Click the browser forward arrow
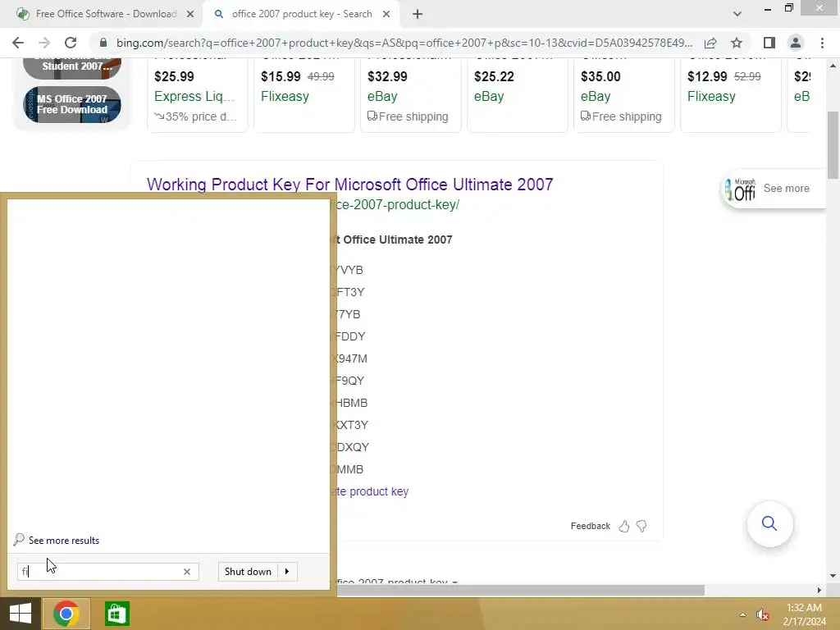Image resolution: width=840 pixels, height=630 pixels. pos(44,43)
